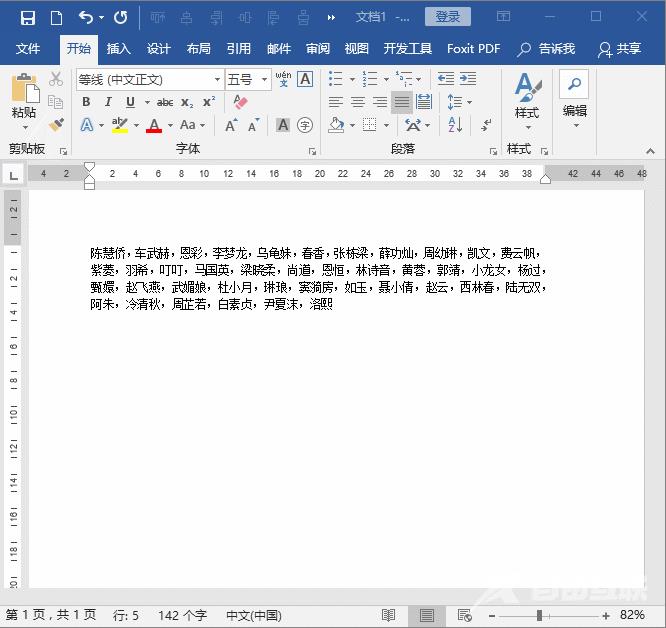
Task: Open the font name dropdown 等线
Action: (217, 79)
